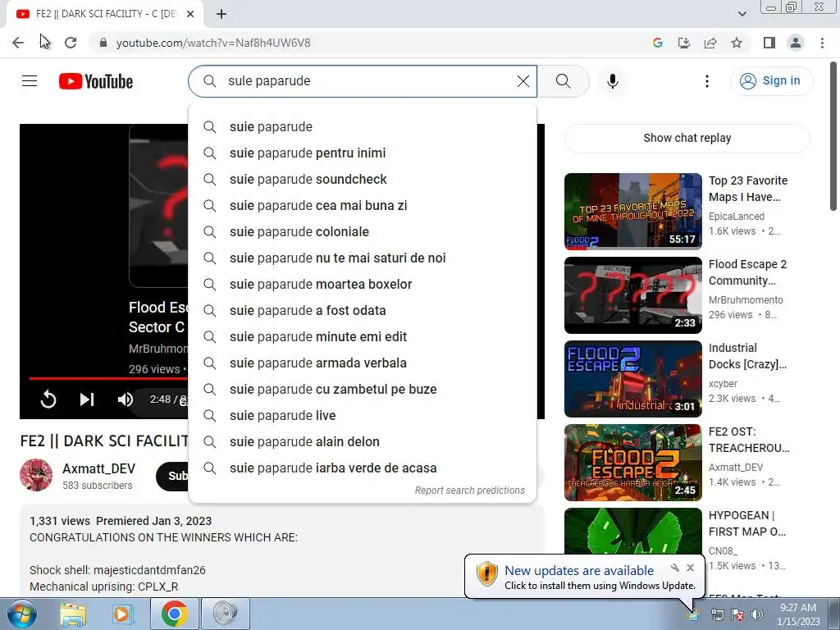Select suggestion 'suie paparude pentru inimi'
Screen dimensions: 840x630
point(363,153)
